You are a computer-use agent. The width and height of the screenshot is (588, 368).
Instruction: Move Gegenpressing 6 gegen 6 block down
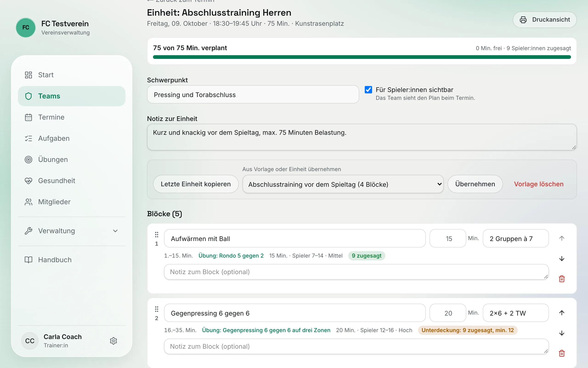(x=562, y=333)
